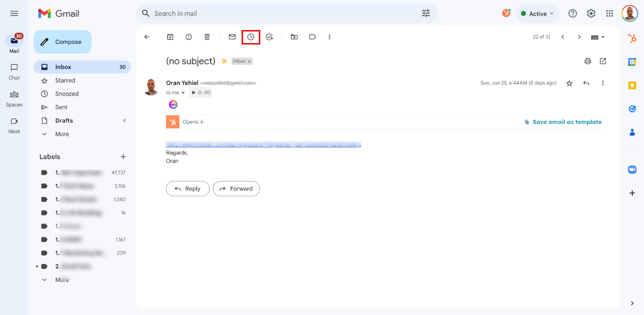
Task: Open Contacts side panel
Action: tap(632, 132)
